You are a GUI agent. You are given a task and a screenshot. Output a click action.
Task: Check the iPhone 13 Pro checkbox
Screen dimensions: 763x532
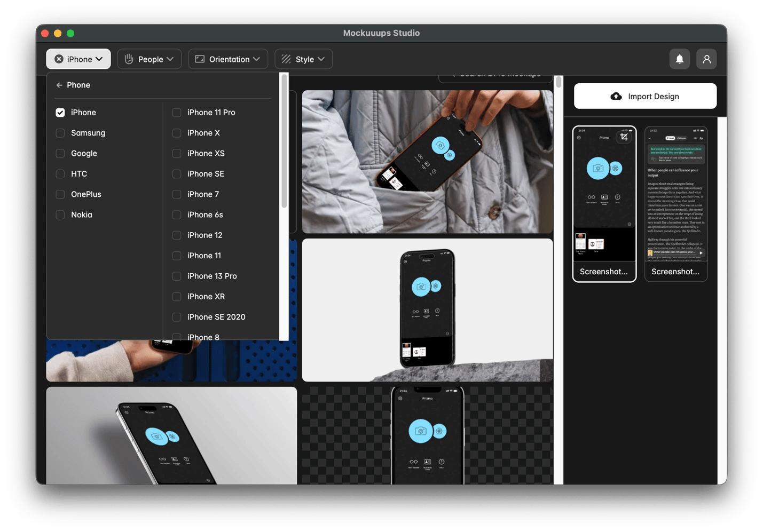pyautogui.click(x=177, y=276)
